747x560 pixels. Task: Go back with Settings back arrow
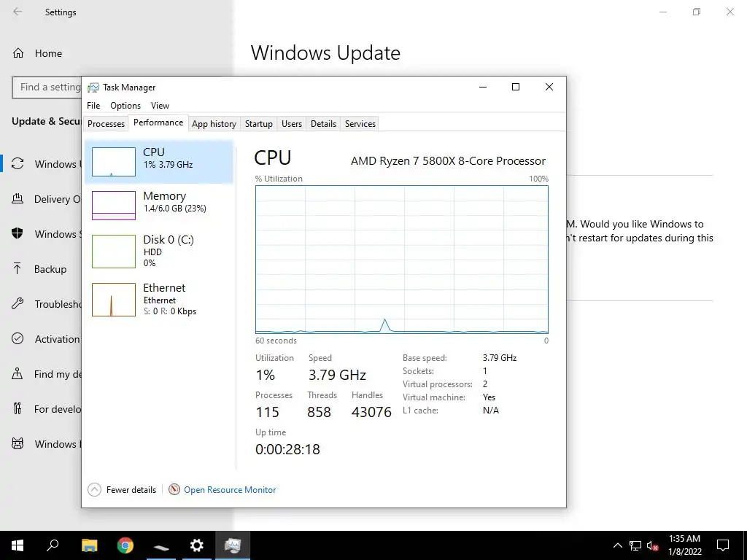18,12
